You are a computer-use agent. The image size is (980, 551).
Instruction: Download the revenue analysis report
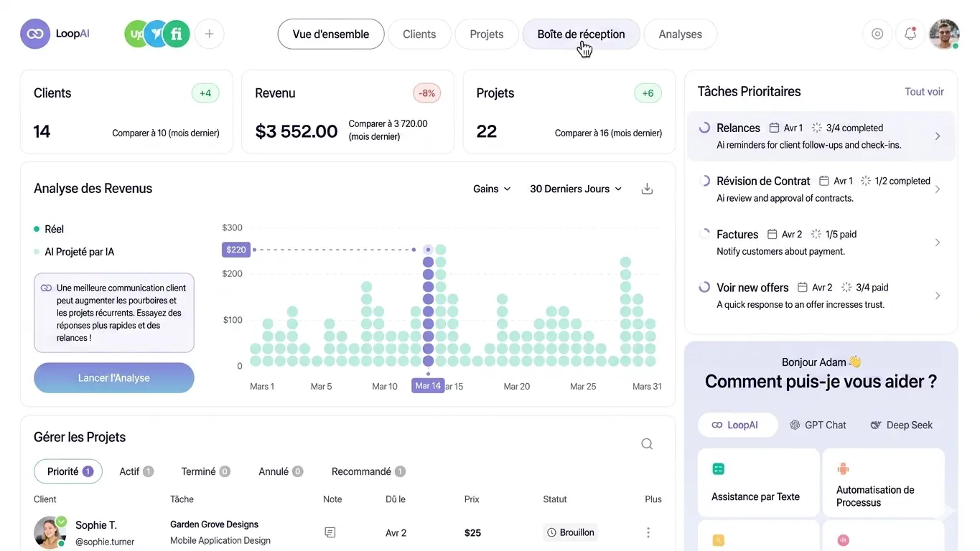pos(647,189)
